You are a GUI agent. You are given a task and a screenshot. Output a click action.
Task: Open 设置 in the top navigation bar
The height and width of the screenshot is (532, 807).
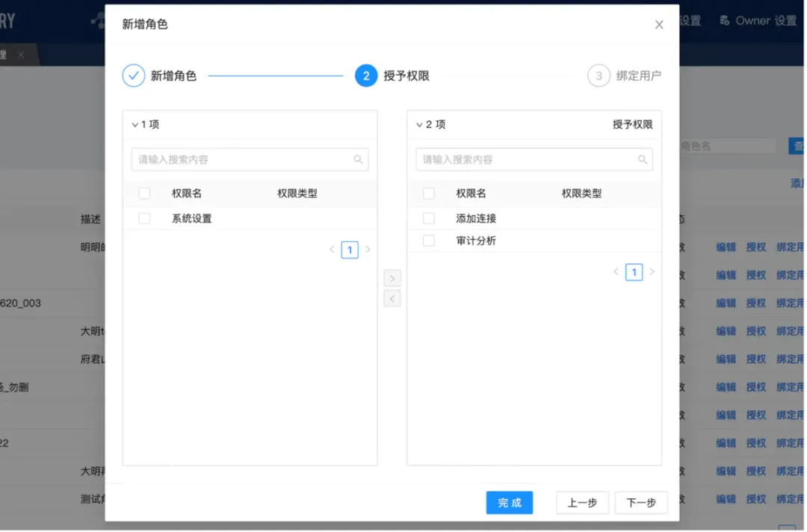[x=690, y=20]
